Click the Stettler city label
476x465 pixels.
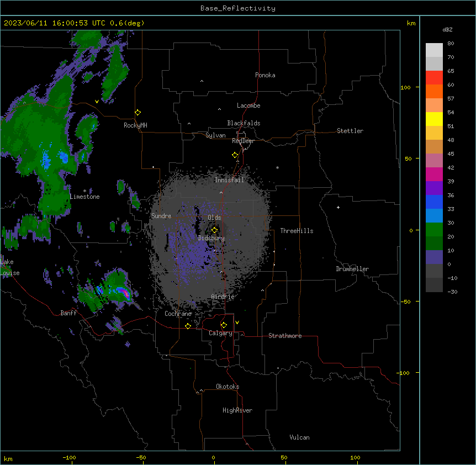click(350, 131)
